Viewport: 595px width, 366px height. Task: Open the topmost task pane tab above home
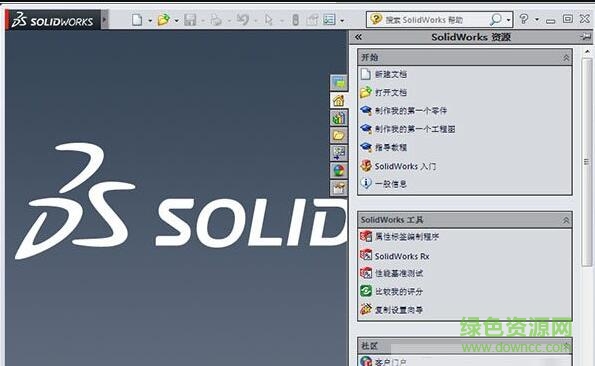coord(338,83)
